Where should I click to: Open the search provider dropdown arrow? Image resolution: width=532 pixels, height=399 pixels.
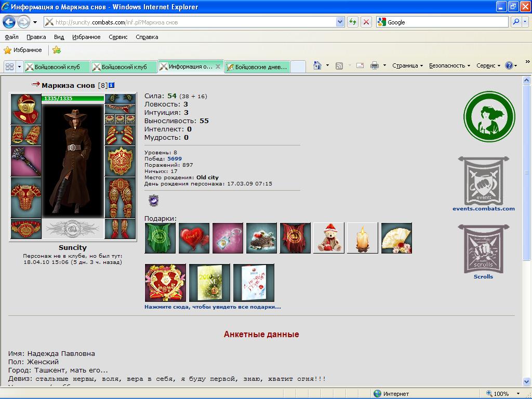(525, 22)
